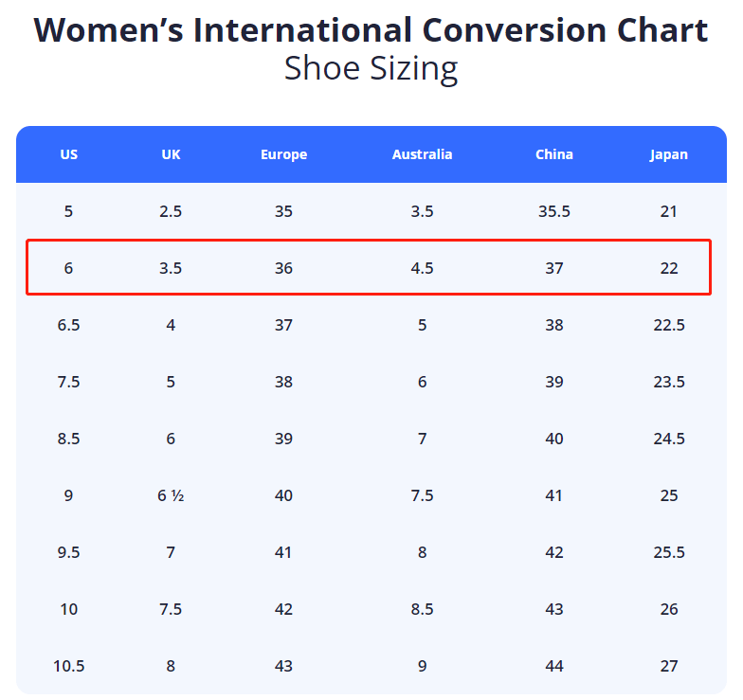Click the Australia column header
This screenshot has height=700, width=743.
coord(422,154)
